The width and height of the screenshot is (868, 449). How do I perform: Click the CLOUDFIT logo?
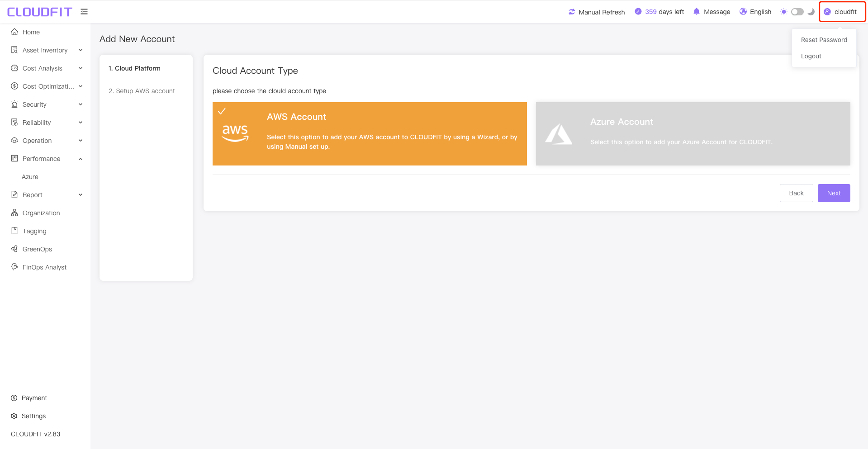click(39, 12)
